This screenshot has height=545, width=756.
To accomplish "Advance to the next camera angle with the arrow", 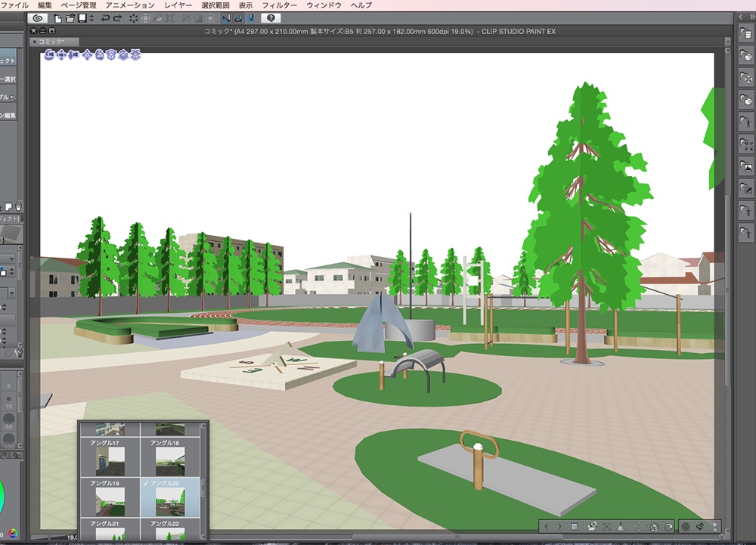I will (x=559, y=527).
